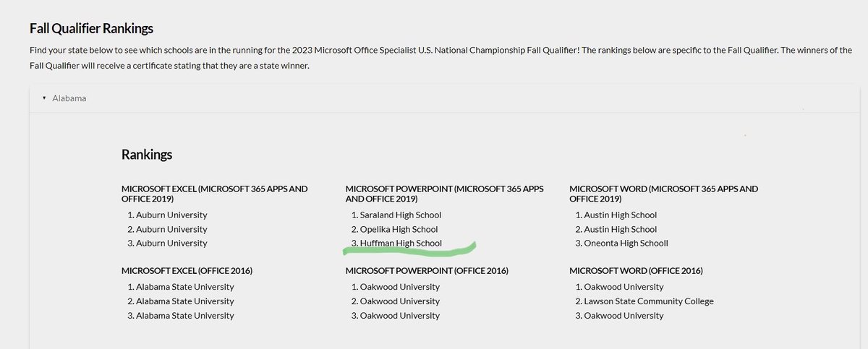Viewport: 868px width, 349px height.
Task: Select the Microsoft PowerPoint (Office 2016) heading
Action: click(x=427, y=271)
